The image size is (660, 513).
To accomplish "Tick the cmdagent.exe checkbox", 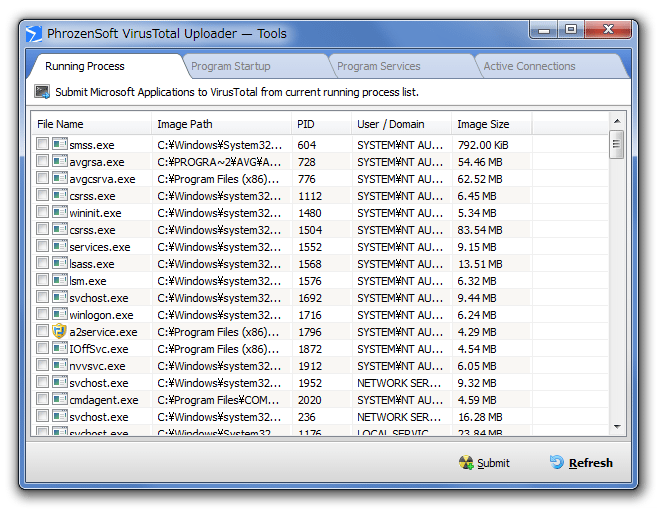I will tap(43, 399).
